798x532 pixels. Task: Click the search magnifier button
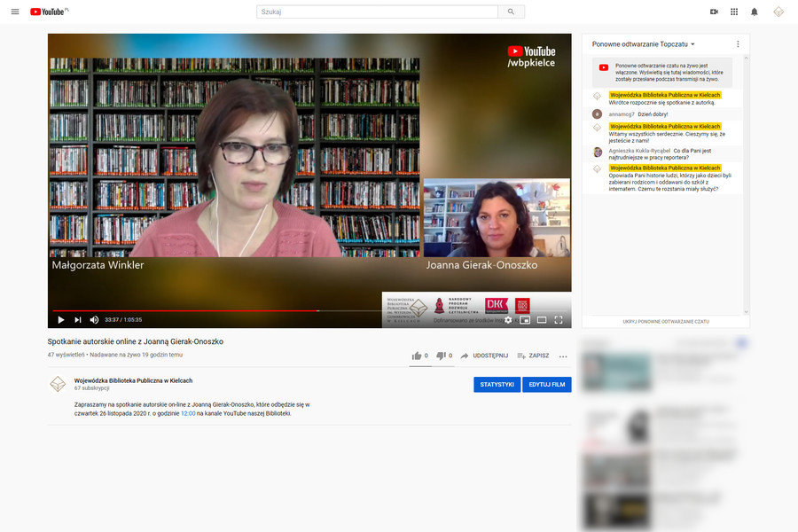point(511,12)
